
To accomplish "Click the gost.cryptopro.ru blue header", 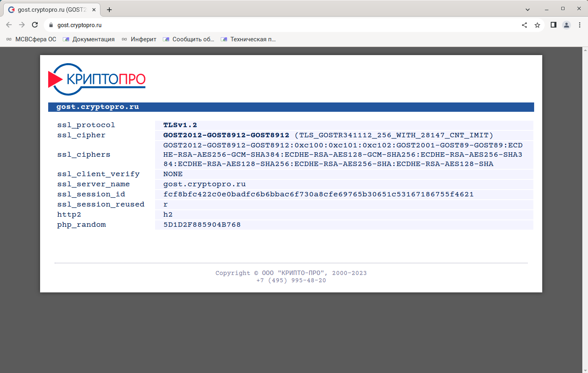I will tap(291, 107).
